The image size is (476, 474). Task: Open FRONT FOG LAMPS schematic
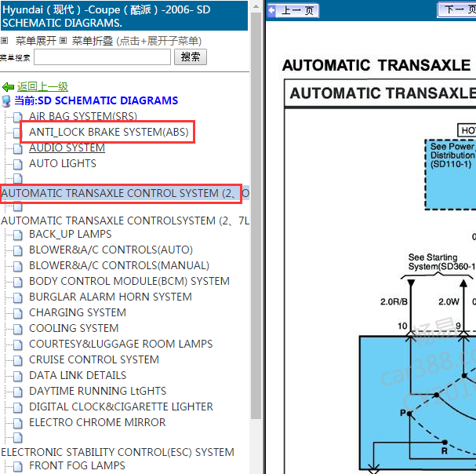point(77,466)
